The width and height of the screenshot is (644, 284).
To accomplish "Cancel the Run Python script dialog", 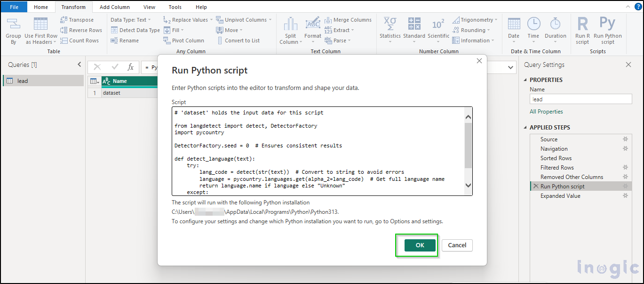I will [x=457, y=245].
